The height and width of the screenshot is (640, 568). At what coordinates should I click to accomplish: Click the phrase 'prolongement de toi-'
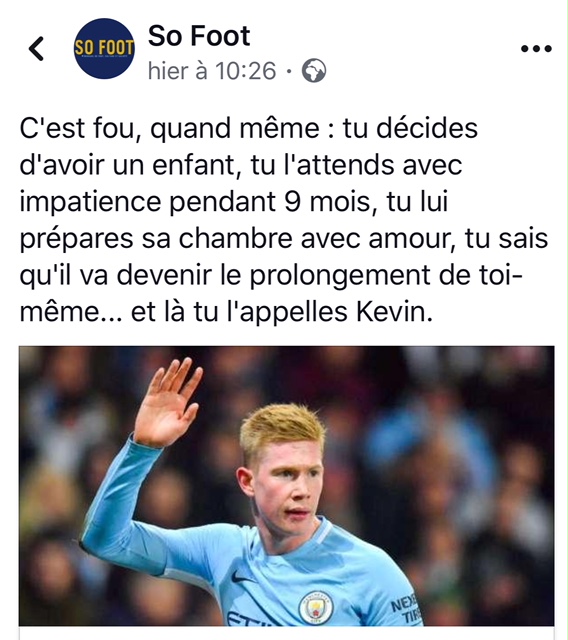386,276
